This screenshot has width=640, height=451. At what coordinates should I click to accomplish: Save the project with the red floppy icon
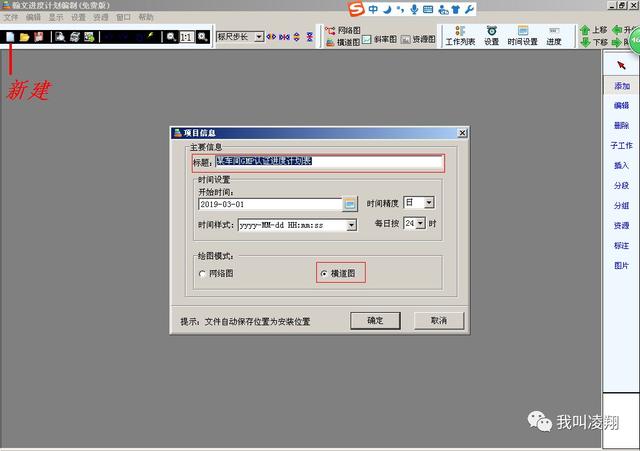pyautogui.click(x=39, y=37)
